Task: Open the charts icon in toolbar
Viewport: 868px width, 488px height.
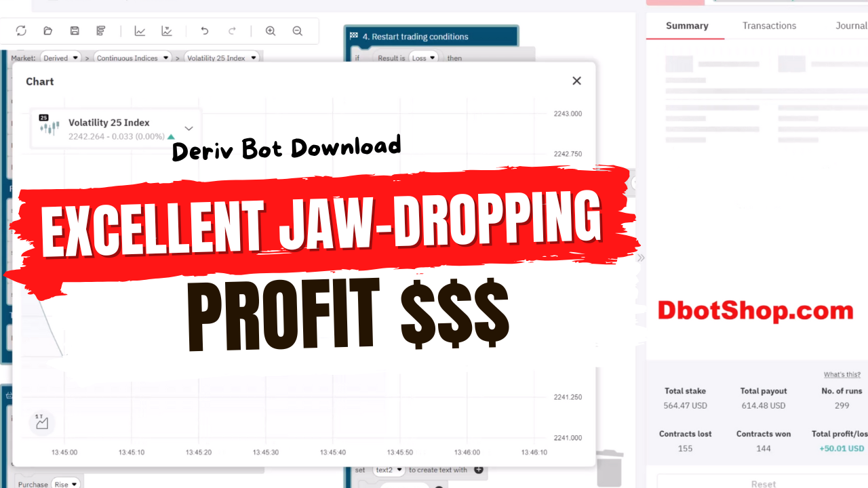Action: [140, 30]
